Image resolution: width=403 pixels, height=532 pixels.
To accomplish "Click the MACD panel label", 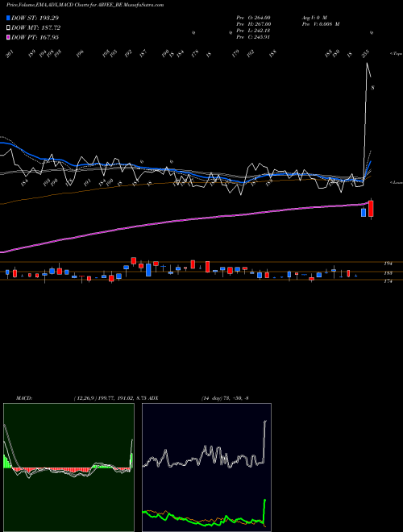I will tap(24, 398).
